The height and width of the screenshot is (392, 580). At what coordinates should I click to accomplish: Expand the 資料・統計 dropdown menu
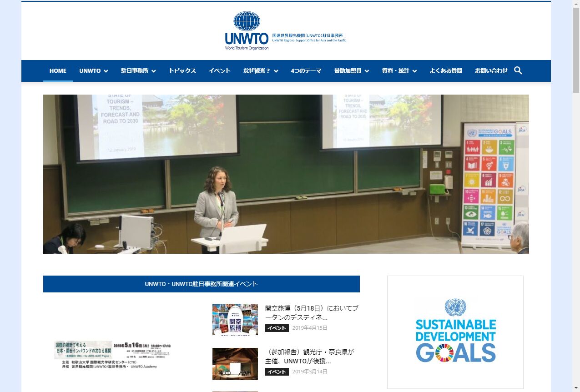[399, 71]
